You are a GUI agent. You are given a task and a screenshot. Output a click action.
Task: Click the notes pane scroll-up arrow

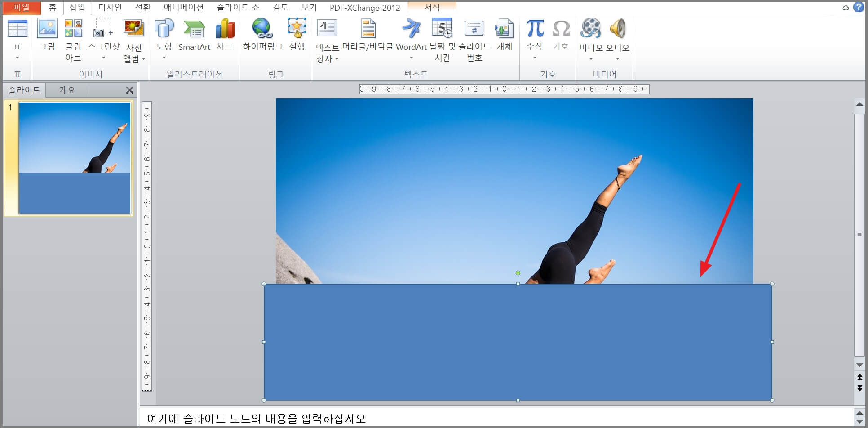coord(859,413)
